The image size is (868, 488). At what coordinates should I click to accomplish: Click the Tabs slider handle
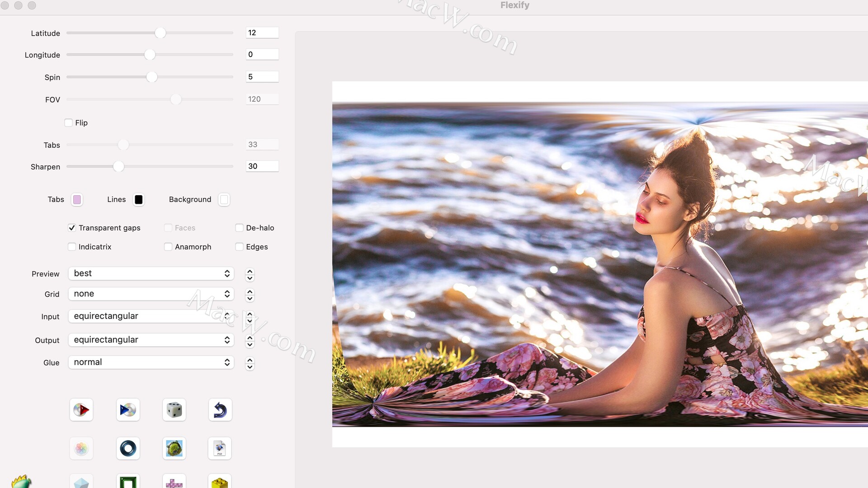click(123, 145)
